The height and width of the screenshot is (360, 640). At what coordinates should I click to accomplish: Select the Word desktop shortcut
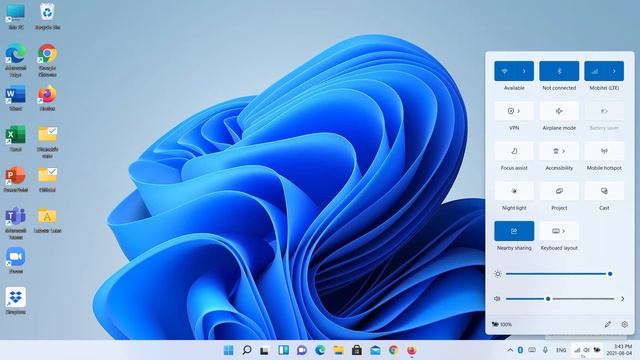tap(16, 98)
